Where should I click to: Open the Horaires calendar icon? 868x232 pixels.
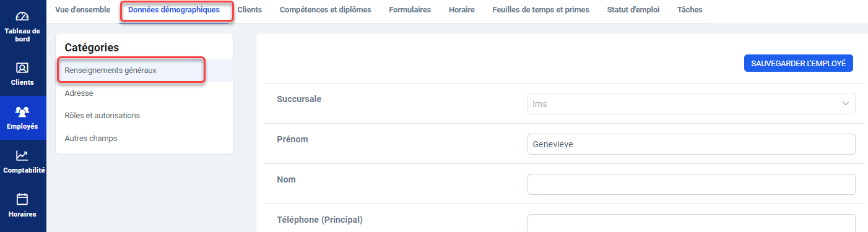(x=22, y=199)
